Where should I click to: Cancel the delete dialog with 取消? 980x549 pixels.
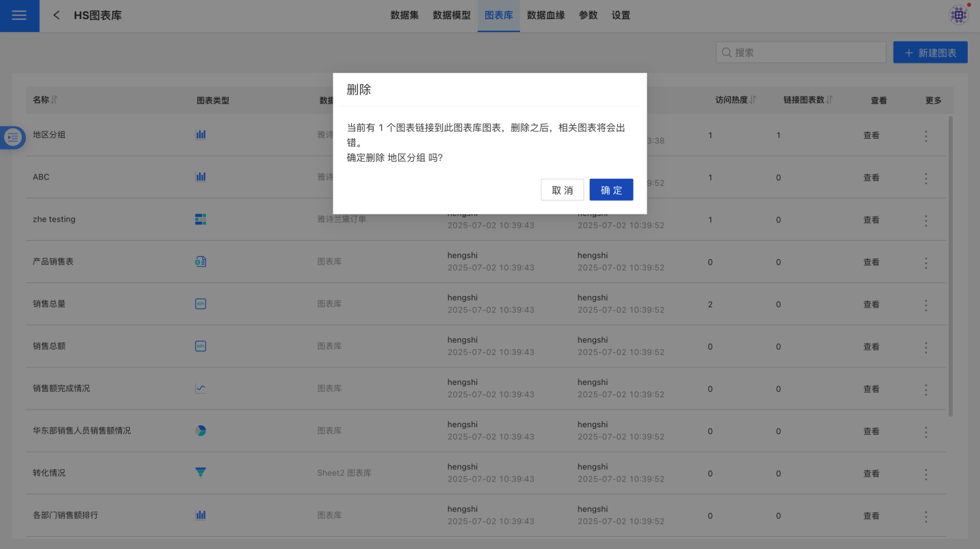coord(562,190)
